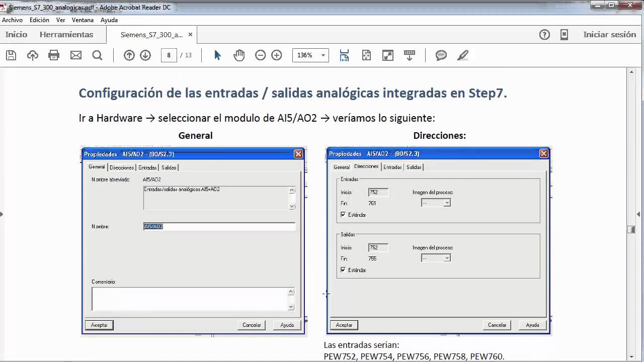Open Imagen del proceso dropdown under Salidas
The width and height of the screenshot is (644, 362).
[436, 258]
